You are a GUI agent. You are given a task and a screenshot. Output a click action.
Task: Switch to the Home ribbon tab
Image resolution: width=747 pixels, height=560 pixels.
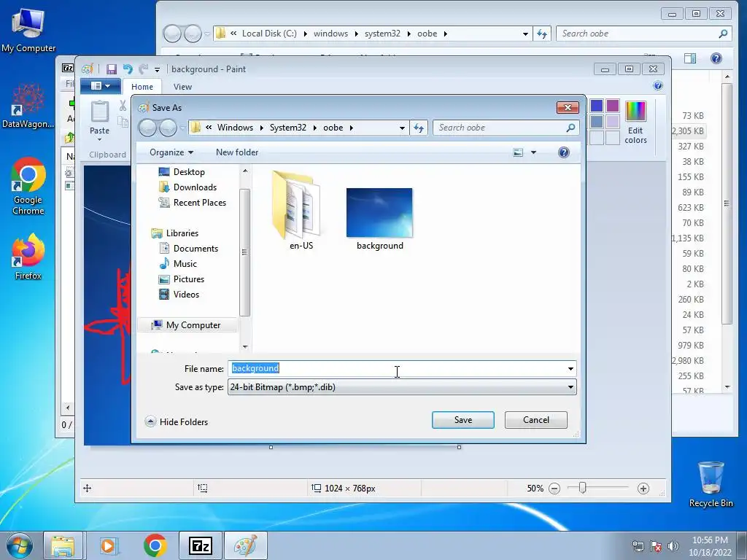coord(142,87)
